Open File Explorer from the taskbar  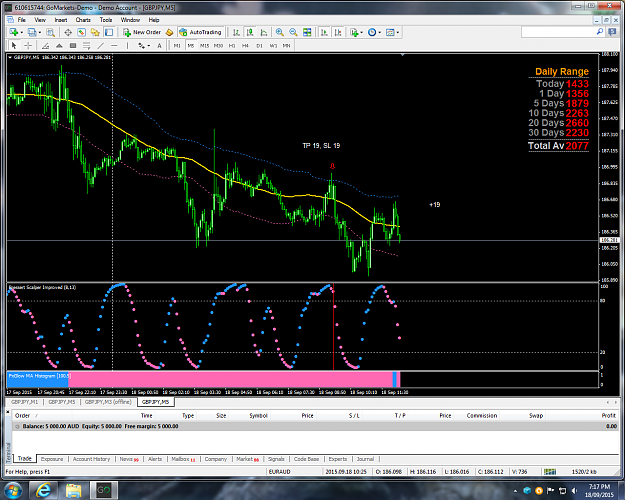pyautogui.click(x=73, y=490)
